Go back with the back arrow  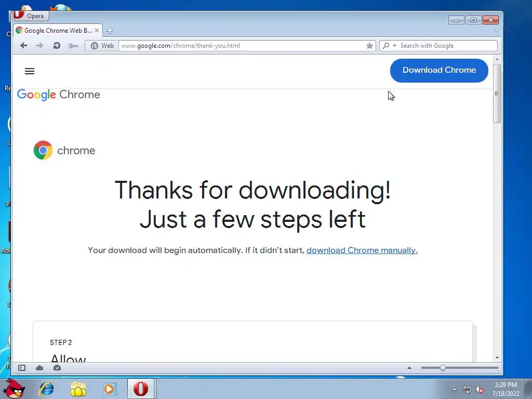[23, 46]
